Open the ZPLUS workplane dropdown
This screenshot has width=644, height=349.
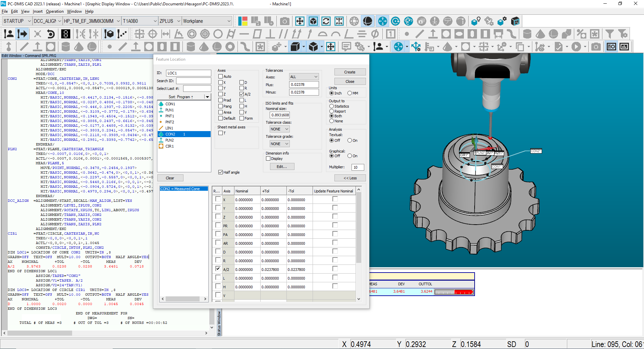170,21
